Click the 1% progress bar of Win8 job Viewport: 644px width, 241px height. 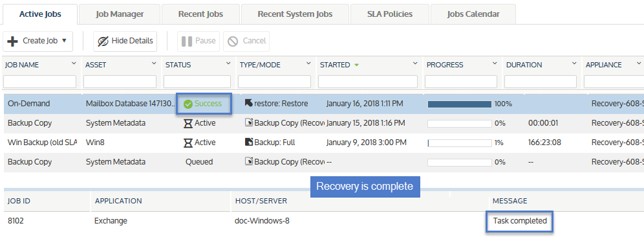tap(460, 143)
